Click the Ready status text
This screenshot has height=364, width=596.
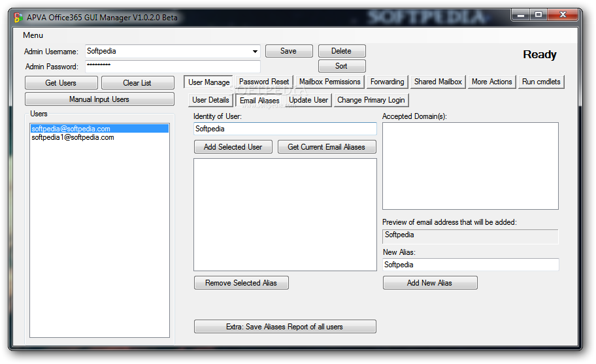point(540,55)
